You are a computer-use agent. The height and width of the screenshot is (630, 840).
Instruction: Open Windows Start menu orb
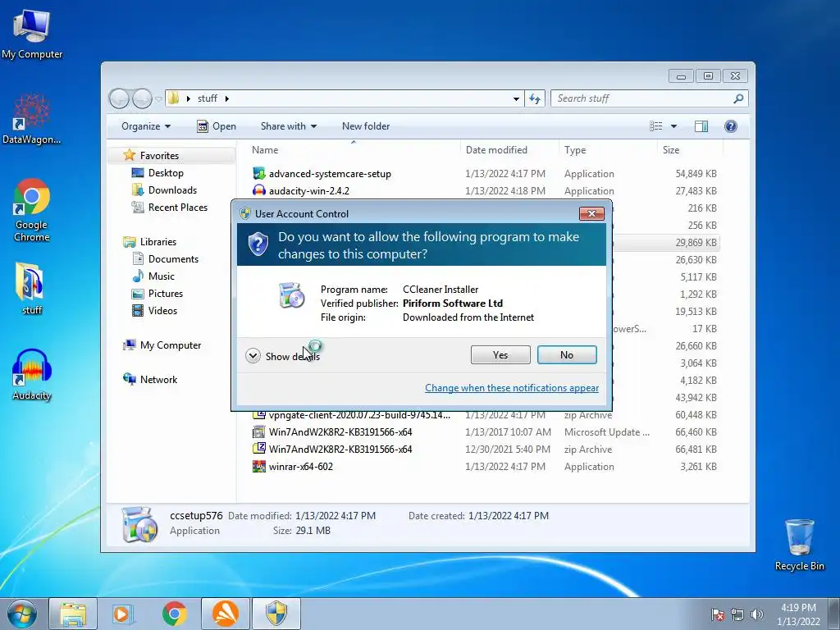point(22,614)
